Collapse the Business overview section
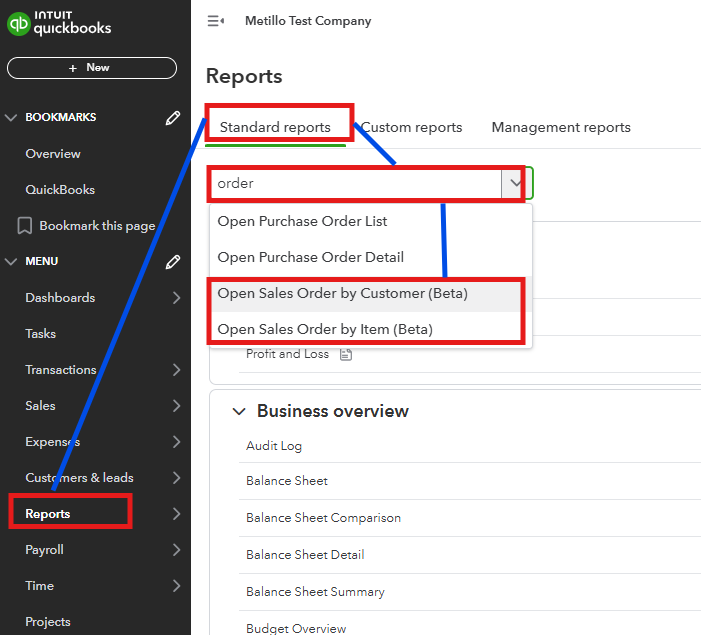Viewport: 701px width, 635px height. point(238,411)
